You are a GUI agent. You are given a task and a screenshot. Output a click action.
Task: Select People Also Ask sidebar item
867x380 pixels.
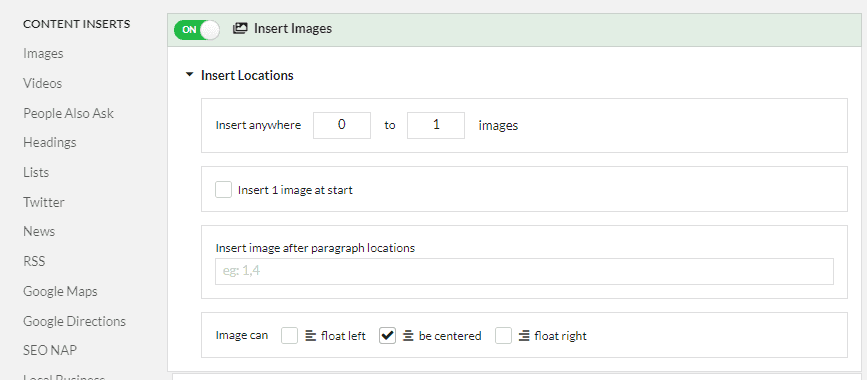tap(69, 113)
